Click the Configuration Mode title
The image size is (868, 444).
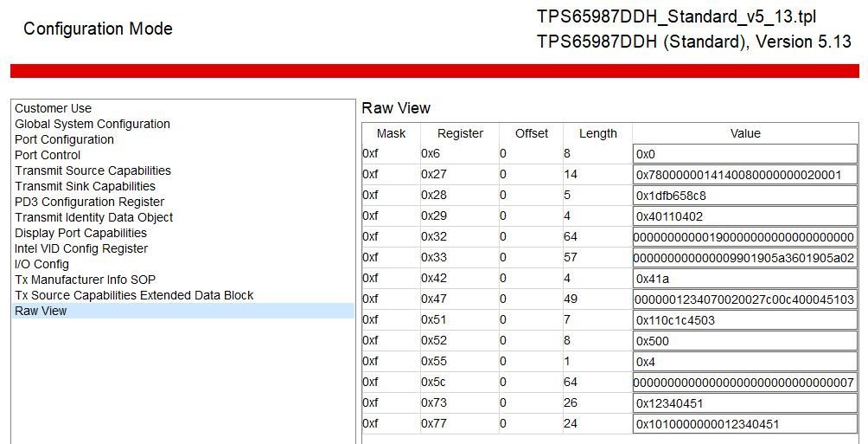[98, 29]
